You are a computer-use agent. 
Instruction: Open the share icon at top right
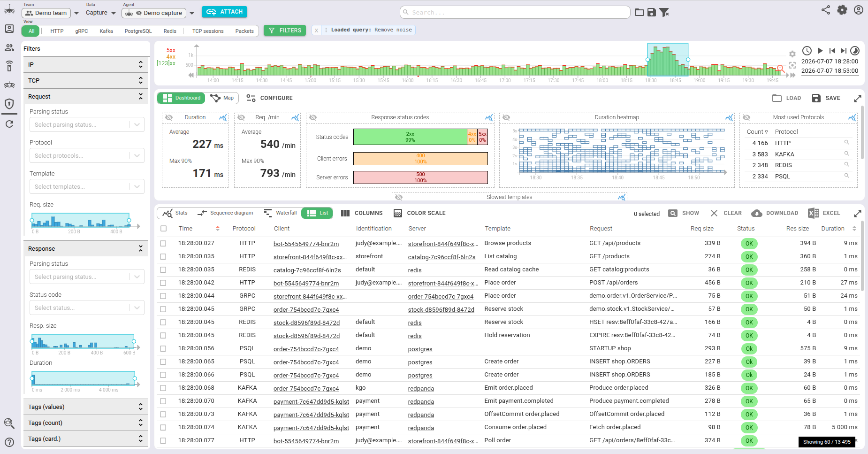click(x=826, y=10)
